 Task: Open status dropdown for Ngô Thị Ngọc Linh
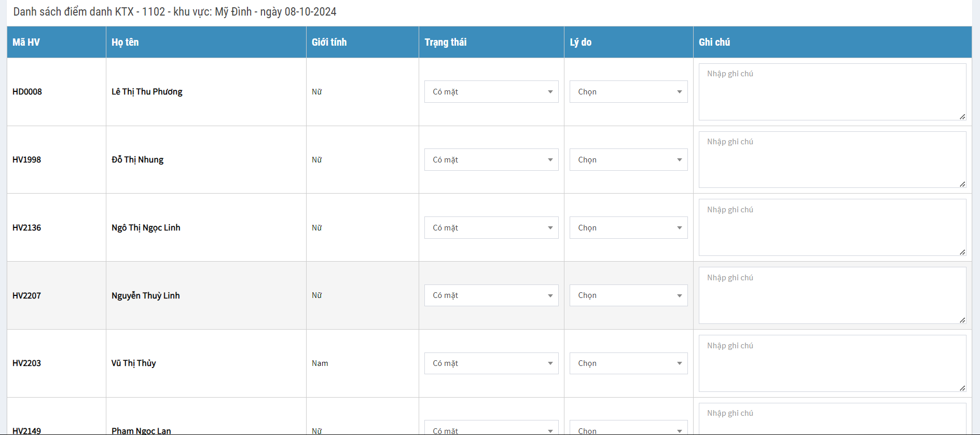[491, 228]
